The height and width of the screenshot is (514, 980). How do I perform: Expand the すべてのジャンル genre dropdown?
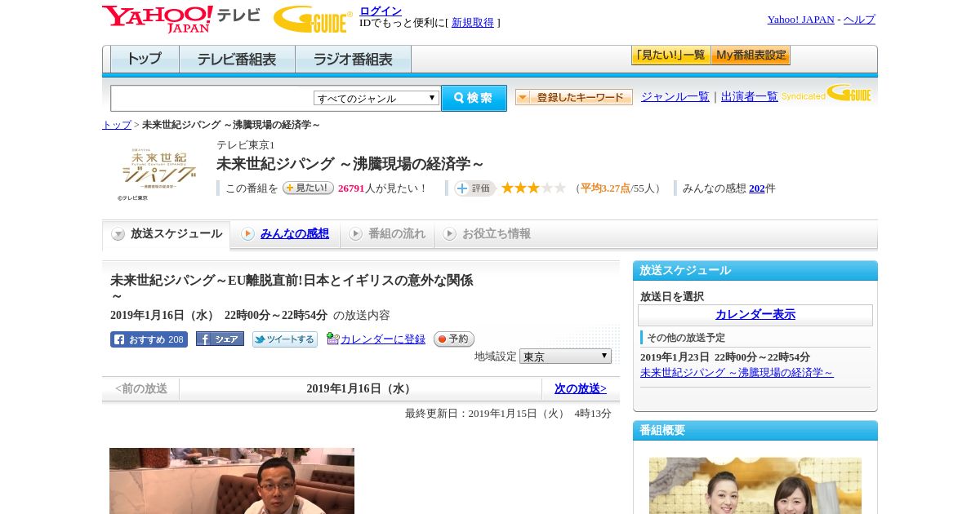click(376, 98)
